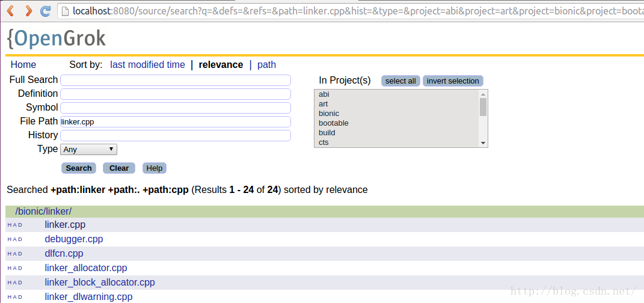Sort results by last modified time
This screenshot has height=303, width=644.
pyautogui.click(x=147, y=65)
